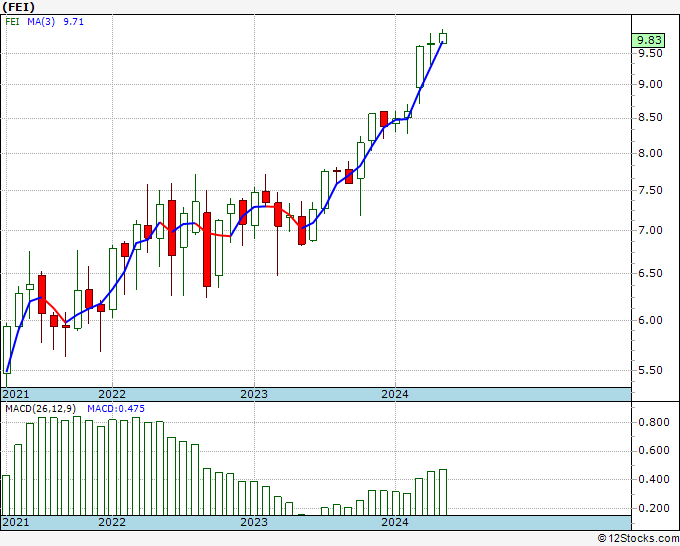
Task: Click the MACD:0.475 value readout
Action: [116, 409]
